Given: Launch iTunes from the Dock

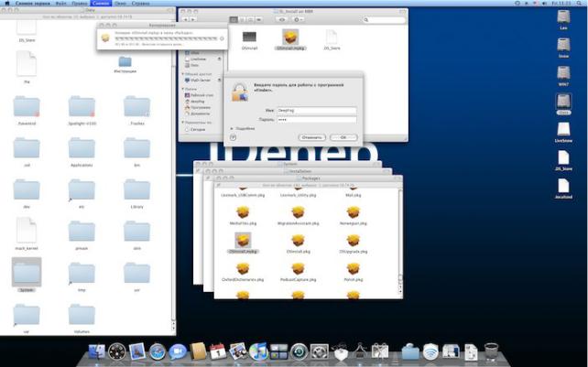Looking at the screenshot, I should (x=258, y=352).
